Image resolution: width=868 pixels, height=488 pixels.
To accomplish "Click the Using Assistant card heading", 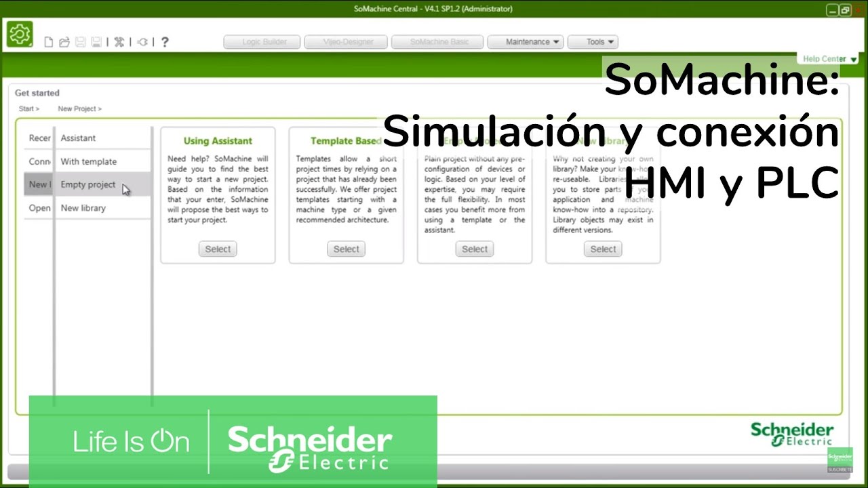I will coord(218,141).
